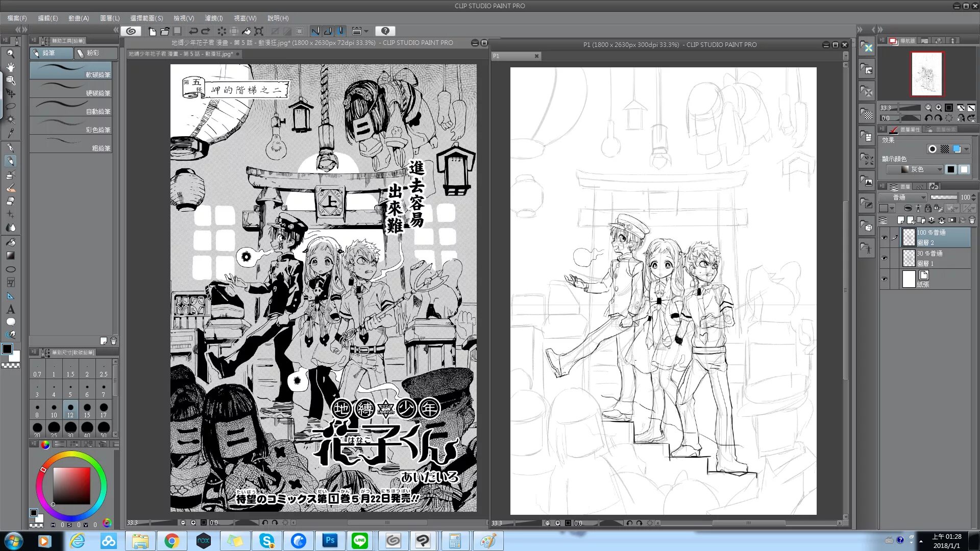Image resolution: width=980 pixels, height=551 pixels.
Task: Switch to the 粉彩 sub tool tab
Action: click(95, 53)
